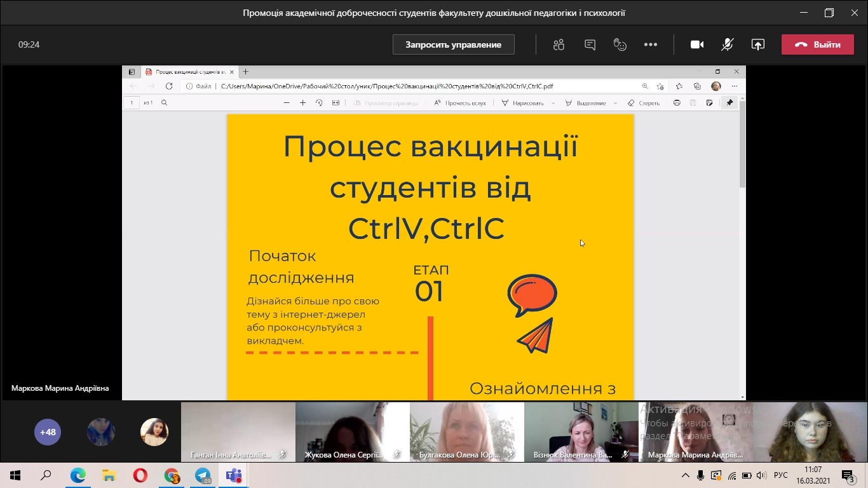Toggle the raise hand reactions button
This screenshot has height=488, width=868.
pyautogui.click(x=620, y=44)
